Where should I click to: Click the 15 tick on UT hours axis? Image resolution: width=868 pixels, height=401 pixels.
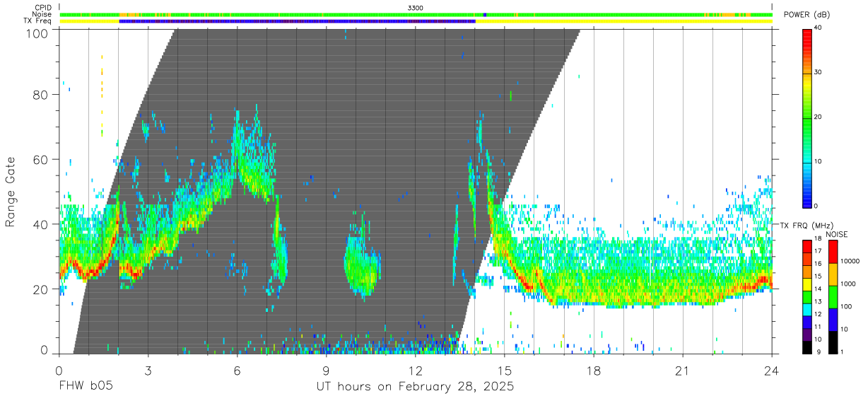(504, 370)
